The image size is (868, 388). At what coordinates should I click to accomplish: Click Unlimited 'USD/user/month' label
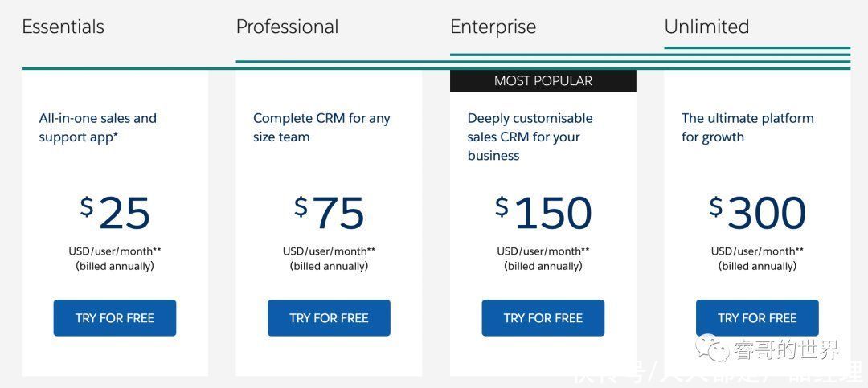tap(757, 251)
